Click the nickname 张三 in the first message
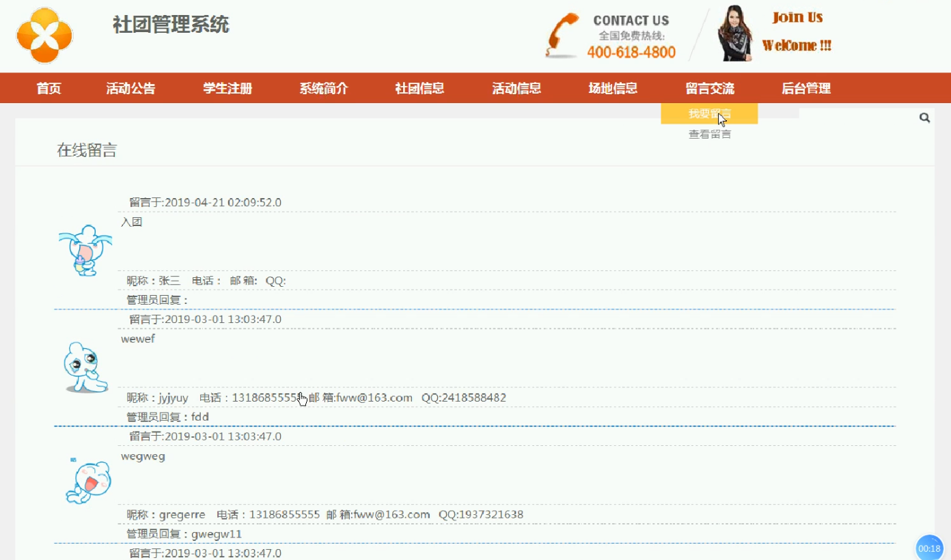Viewport: 951px width, 560px height. (x=167, y=280)
